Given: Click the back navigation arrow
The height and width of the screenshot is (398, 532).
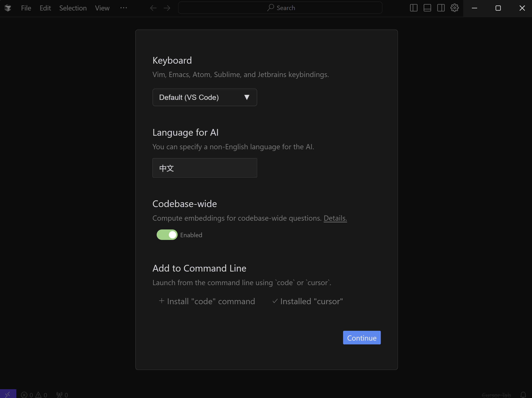Looking at the screenshot, I should (x=153, y=8).
